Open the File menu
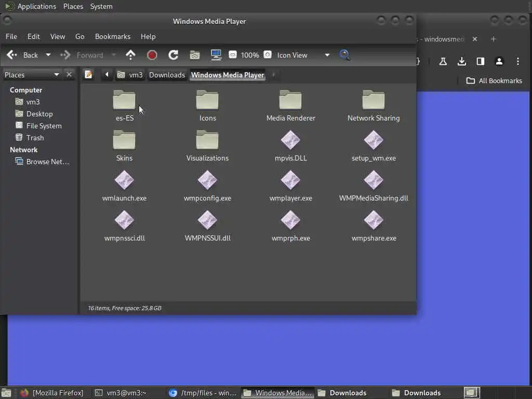 (11, 36)
